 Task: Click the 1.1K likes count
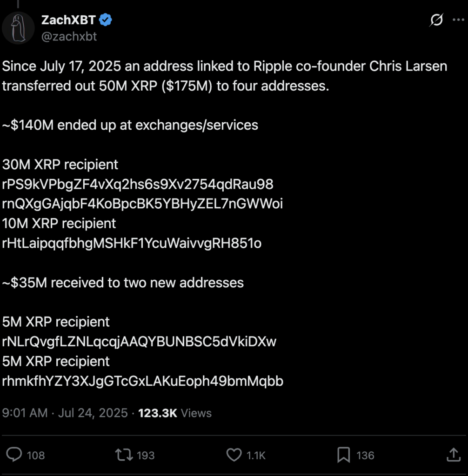256,455
